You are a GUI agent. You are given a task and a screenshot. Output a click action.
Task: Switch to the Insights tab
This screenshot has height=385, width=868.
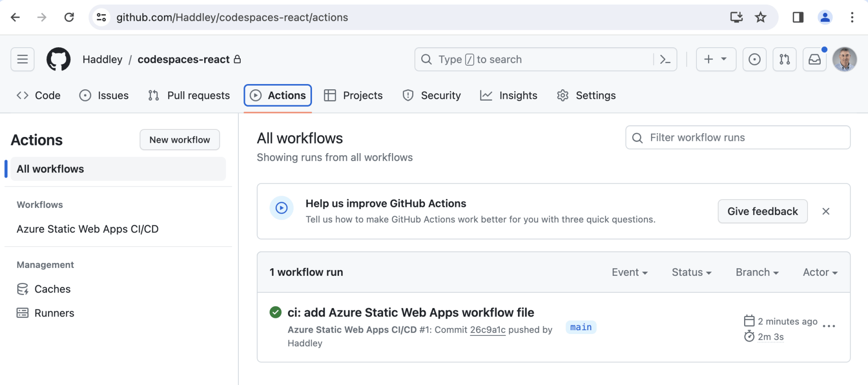509,95
